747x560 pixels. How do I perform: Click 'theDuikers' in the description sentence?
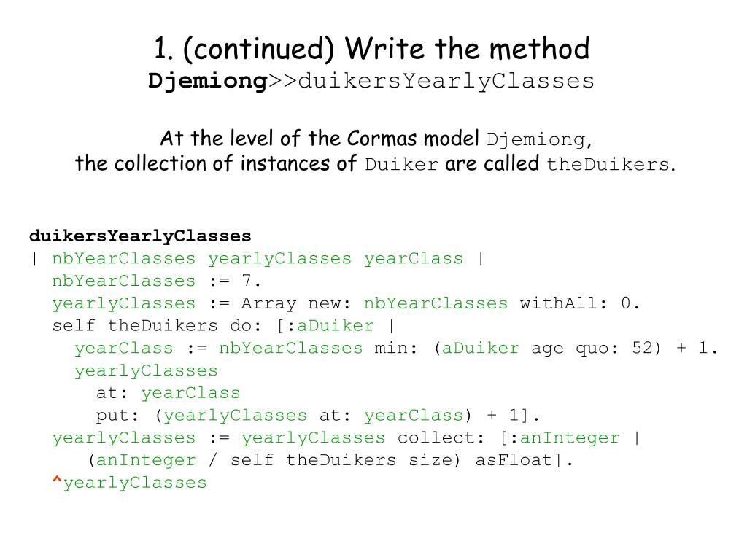click(x=608, y=164)
